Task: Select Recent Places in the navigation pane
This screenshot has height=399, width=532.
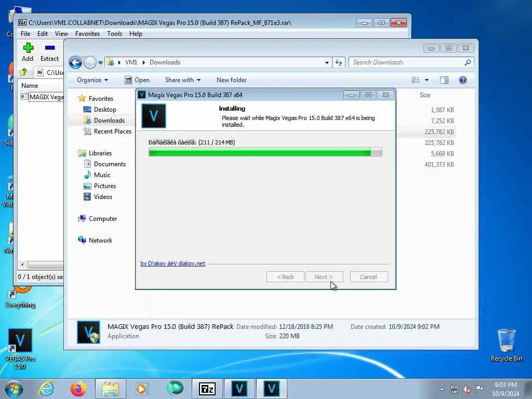Action: (x=112, y=131)
